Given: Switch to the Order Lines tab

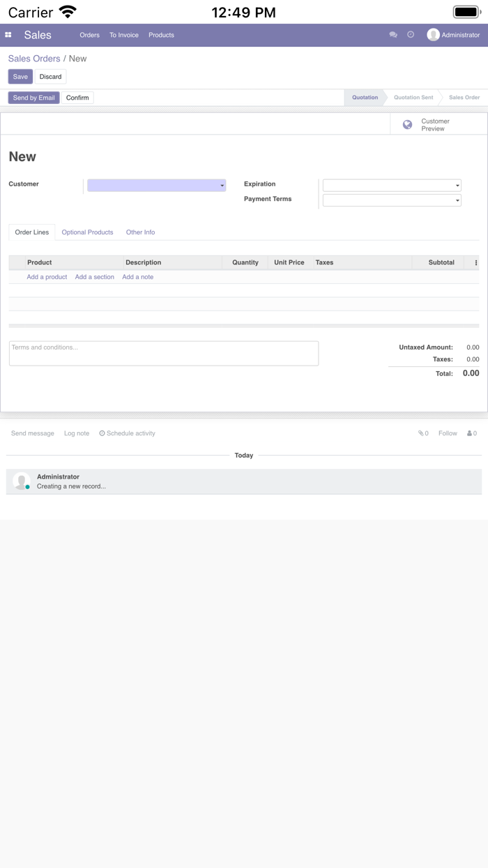Looking at the screenshot, I should click(x=32, y=232).
